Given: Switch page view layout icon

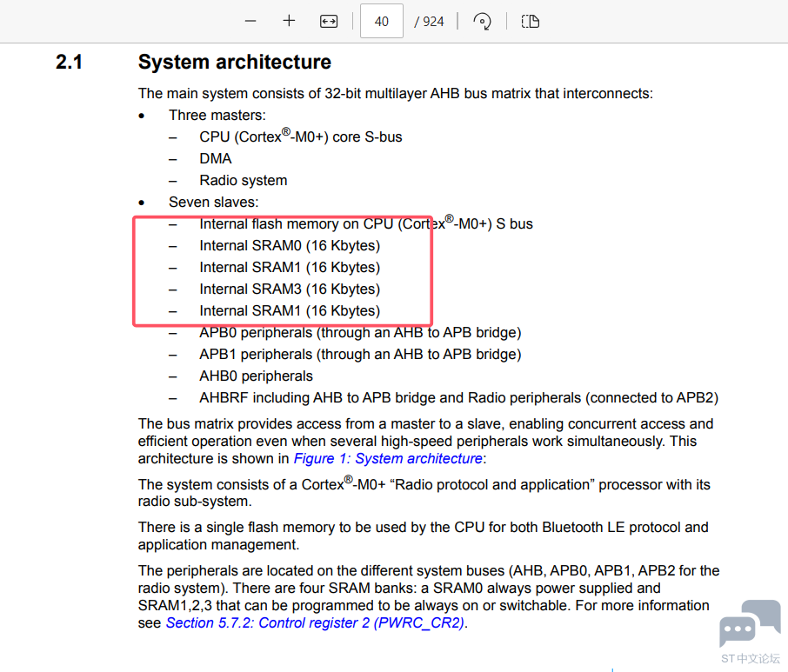Looking at the screenshot, I should (531, 21).
